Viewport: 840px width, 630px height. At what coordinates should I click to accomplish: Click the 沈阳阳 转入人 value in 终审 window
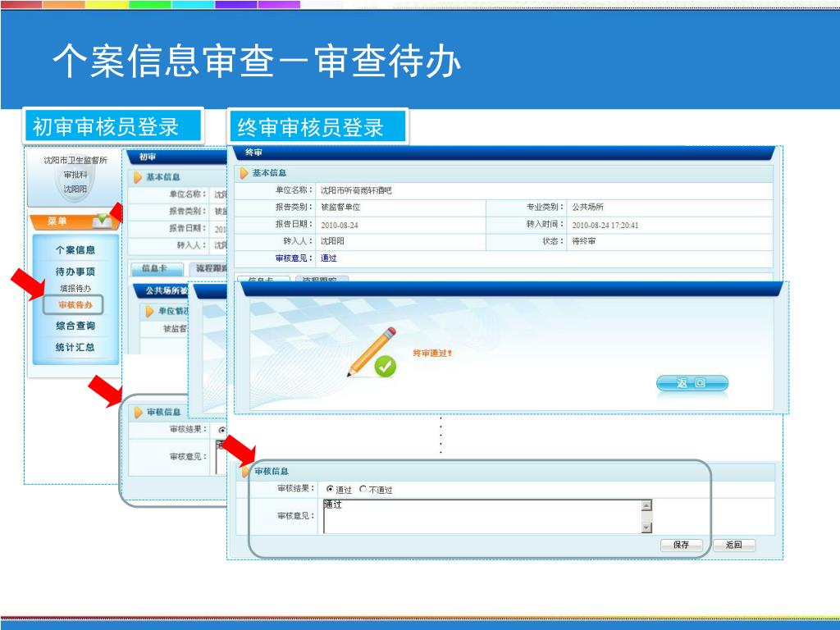332,241
